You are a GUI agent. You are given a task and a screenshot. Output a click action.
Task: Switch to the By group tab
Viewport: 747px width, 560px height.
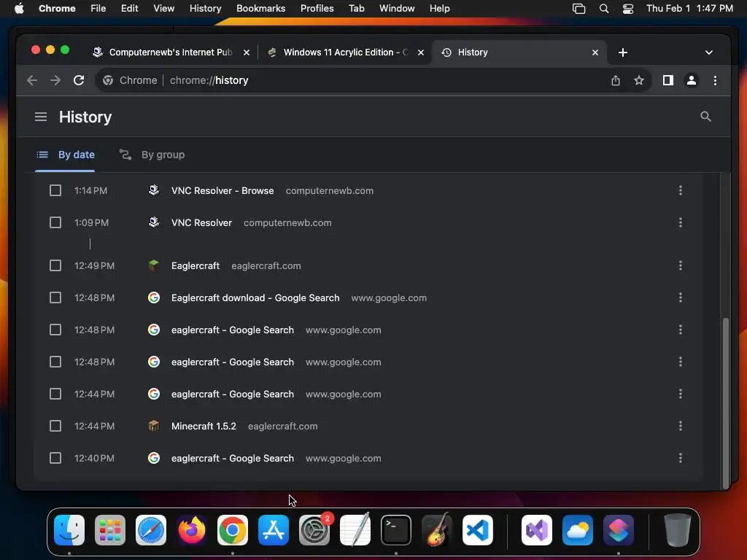coord(152,155)
